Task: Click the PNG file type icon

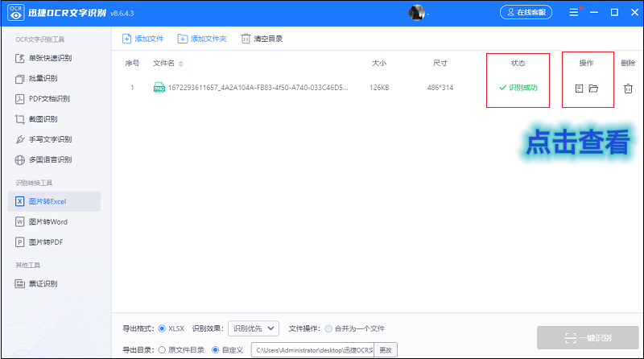Action: [159, 88]
